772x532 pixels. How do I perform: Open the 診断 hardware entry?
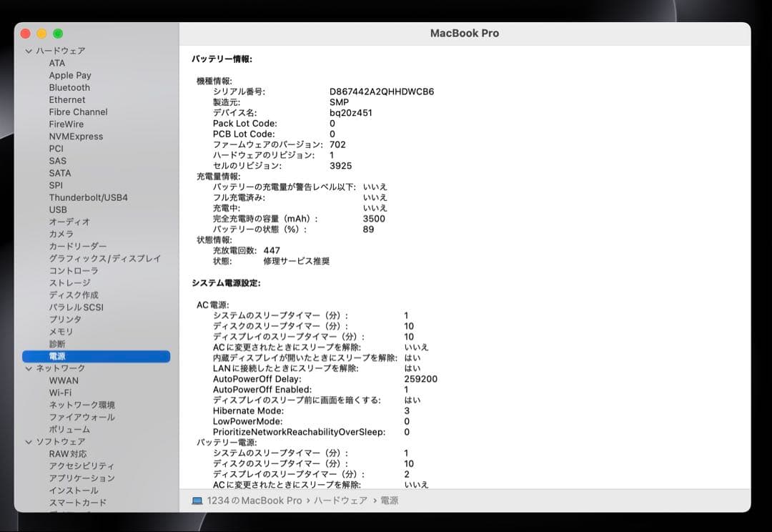coord(56,343)
